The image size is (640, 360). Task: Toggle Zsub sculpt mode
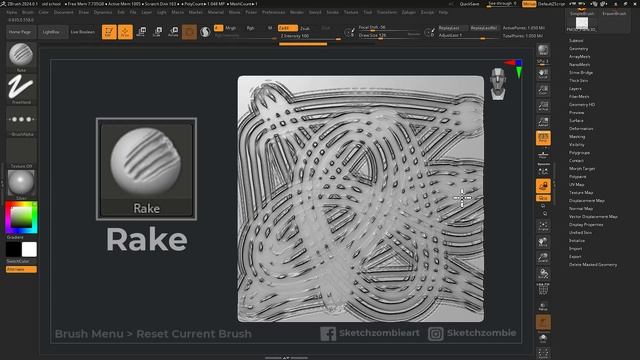305,29
